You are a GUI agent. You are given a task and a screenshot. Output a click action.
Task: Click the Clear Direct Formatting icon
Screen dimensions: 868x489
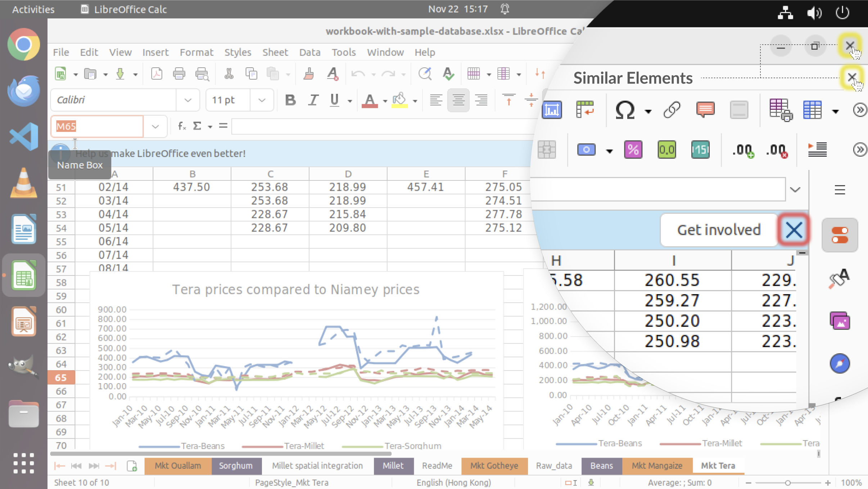[333, 74]
